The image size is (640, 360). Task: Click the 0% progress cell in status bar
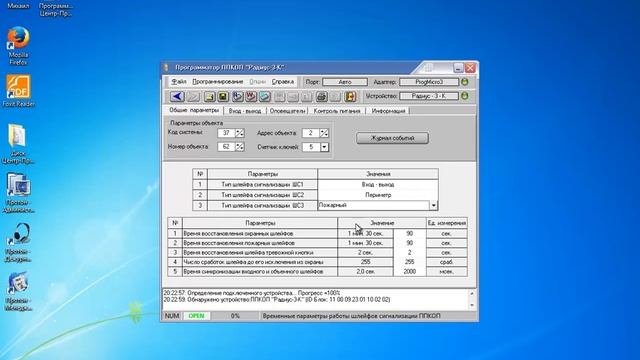(235, 316)
